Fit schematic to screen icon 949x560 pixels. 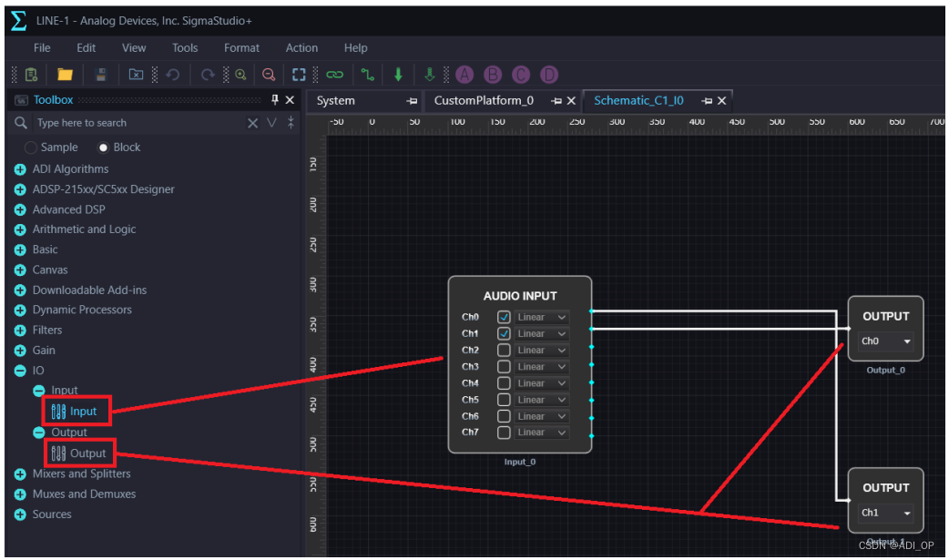tap(299, 75)
